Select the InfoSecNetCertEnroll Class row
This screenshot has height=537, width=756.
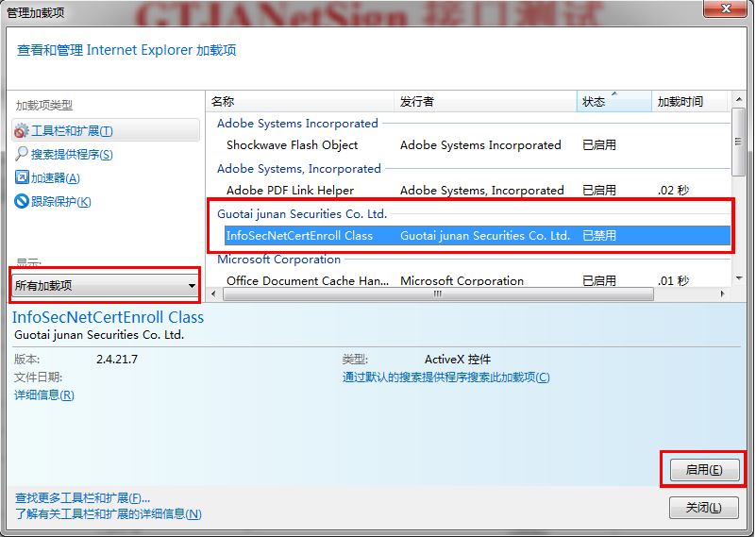click(478, 236)
